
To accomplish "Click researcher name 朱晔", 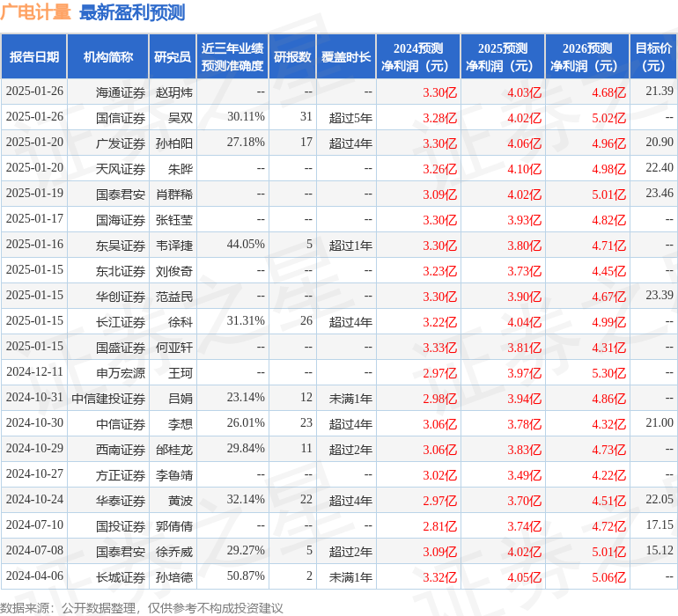I will pos(180,169).
